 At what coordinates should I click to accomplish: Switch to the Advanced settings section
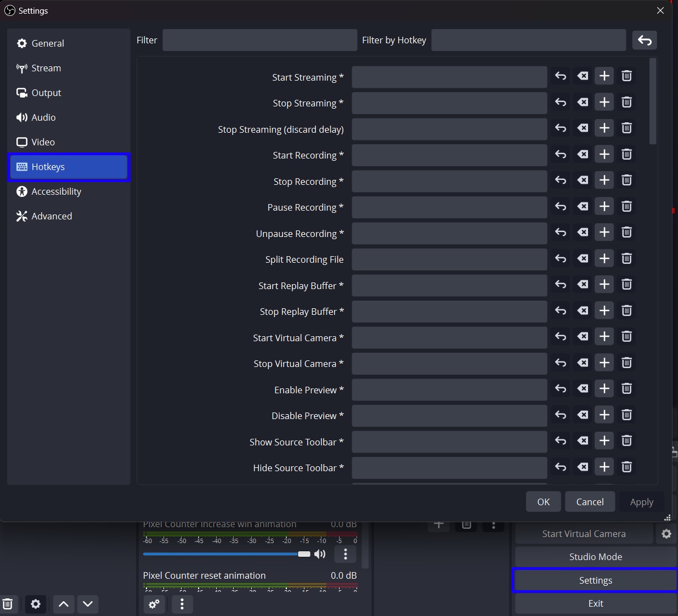tap(52, 216)
